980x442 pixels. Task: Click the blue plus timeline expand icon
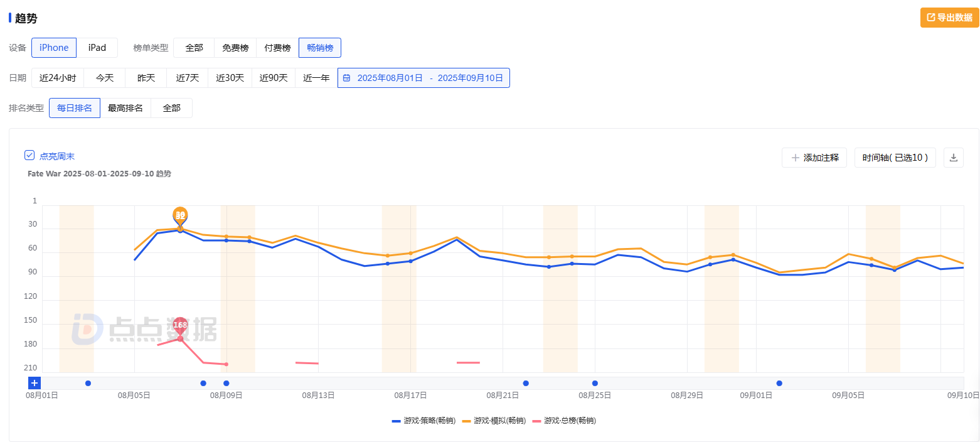[35, 383]
